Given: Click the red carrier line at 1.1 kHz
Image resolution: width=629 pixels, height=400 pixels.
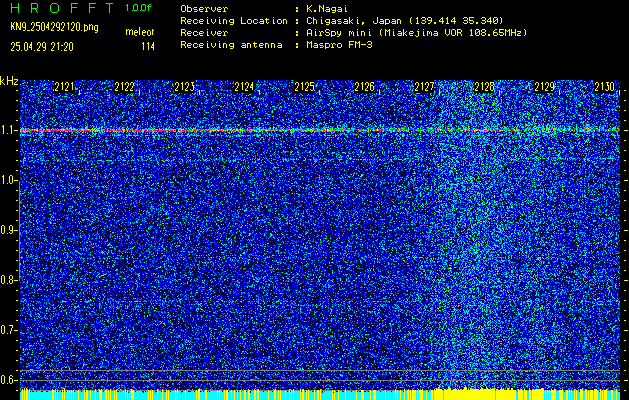Looking at the screenshot, I should [320, 130].
